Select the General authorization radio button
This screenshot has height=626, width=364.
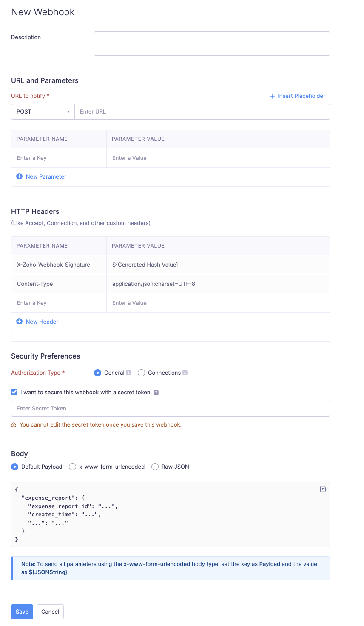coord(97,373)
